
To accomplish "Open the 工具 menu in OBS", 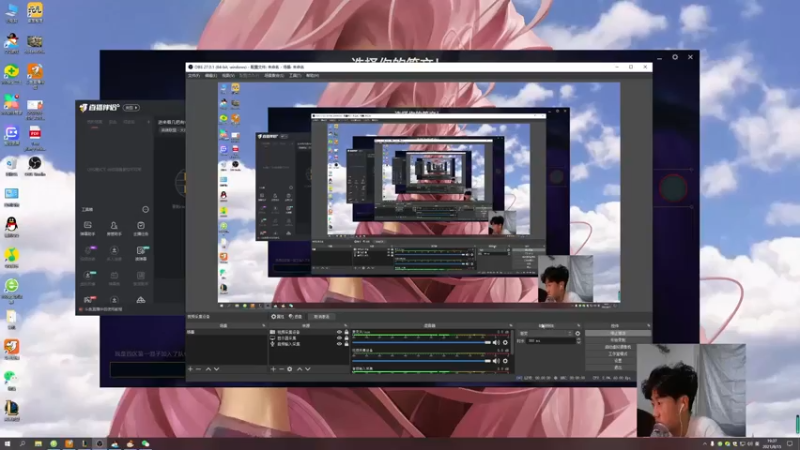I will [x=295, y=76].
